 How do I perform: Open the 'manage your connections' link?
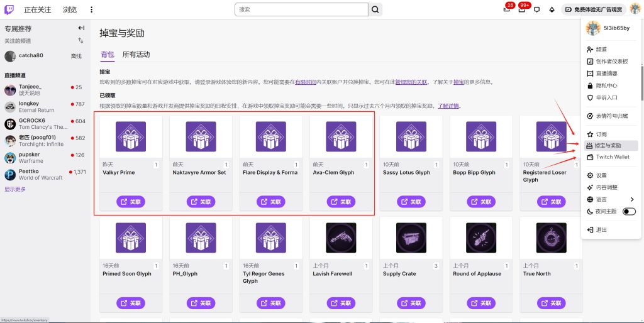click(x=411, y=82)
